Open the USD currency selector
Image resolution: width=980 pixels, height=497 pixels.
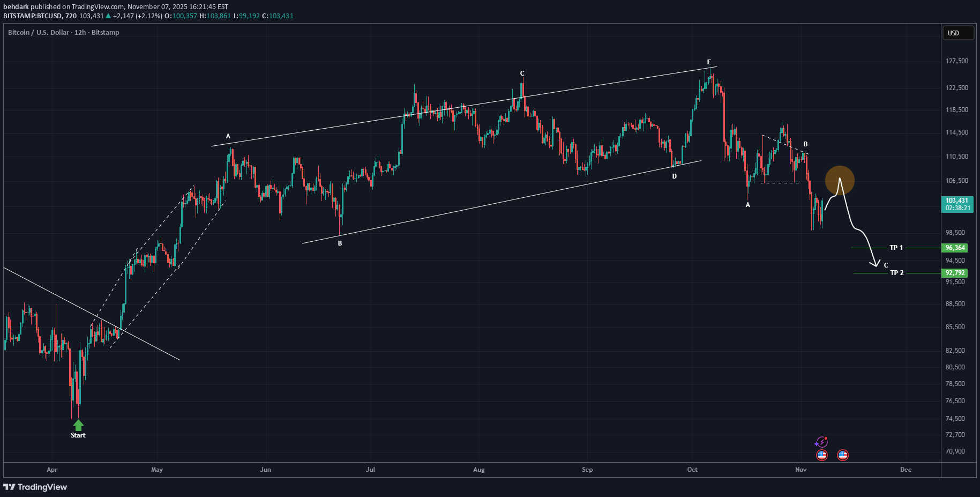tap(957, 33)
